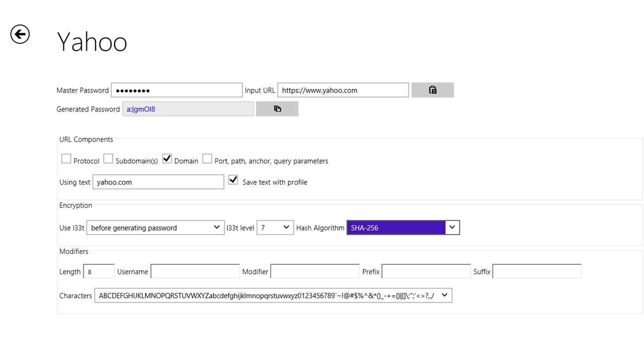Viewport: 644px width, 362px height.
Task: Click the Username modifier field
Action: pos(195,271)
